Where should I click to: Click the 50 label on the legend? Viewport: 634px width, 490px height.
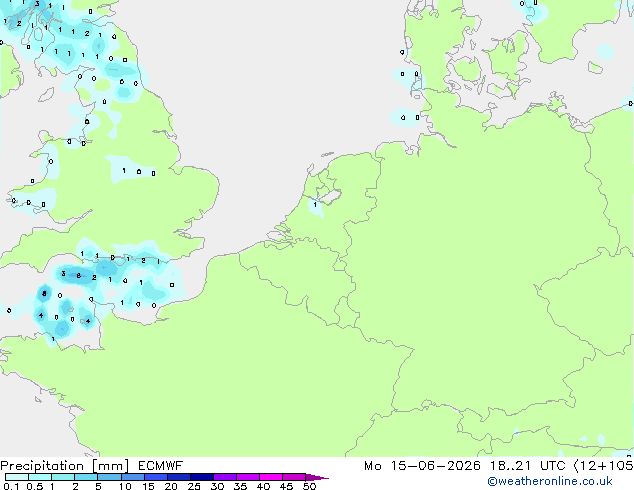(x=310, y=486)
